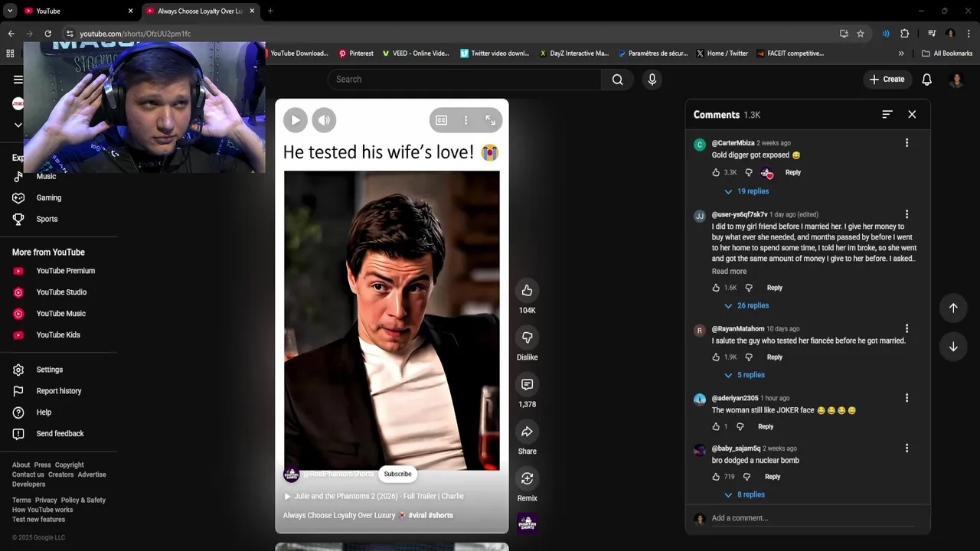The image size is (980, 551).
Task: Play the paused YouTube Short
Action: point(295,120)
